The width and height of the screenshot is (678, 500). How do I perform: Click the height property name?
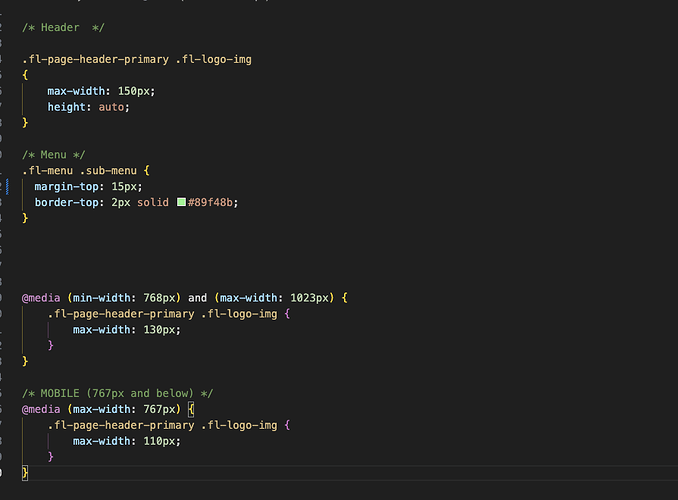pyautogui.click(x=66, y=107)
